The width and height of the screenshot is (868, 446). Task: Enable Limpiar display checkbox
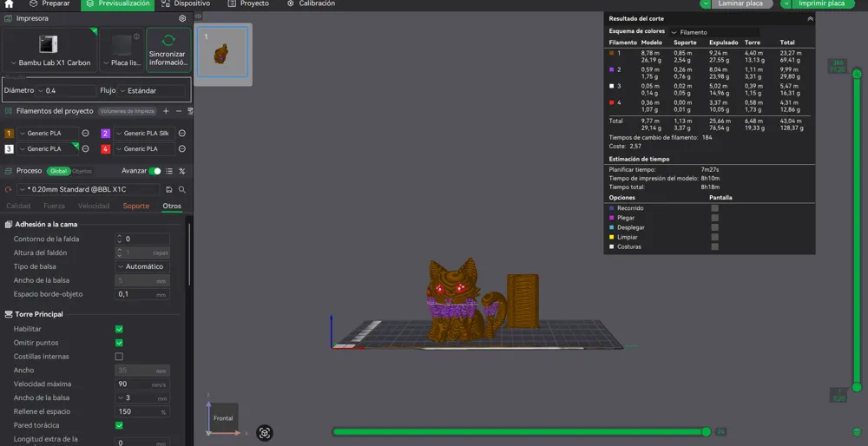pos(714,238)
